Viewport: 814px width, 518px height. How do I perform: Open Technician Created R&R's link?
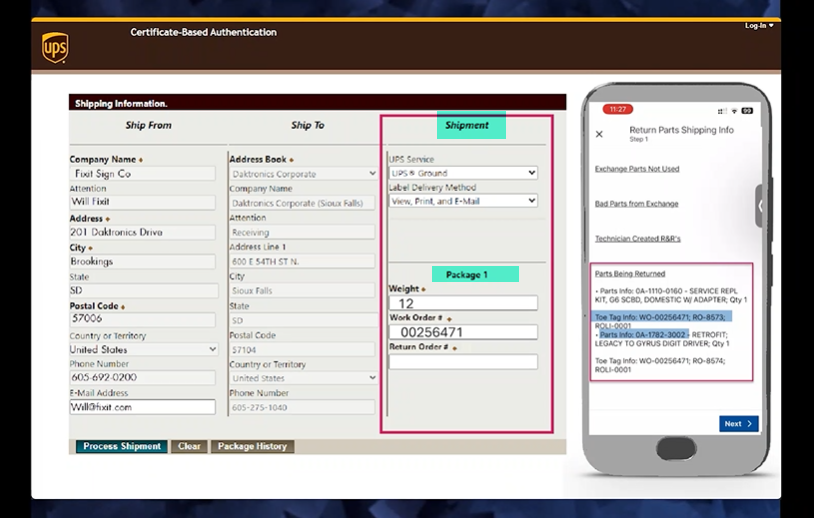[637, 239]
